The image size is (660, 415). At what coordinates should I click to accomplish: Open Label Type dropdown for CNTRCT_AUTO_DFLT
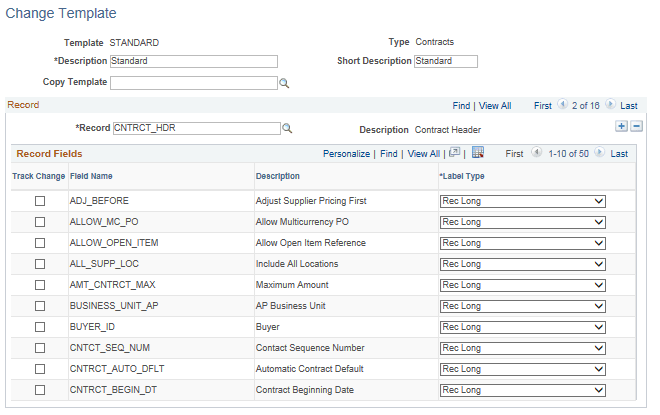click(x=523, y=369)
